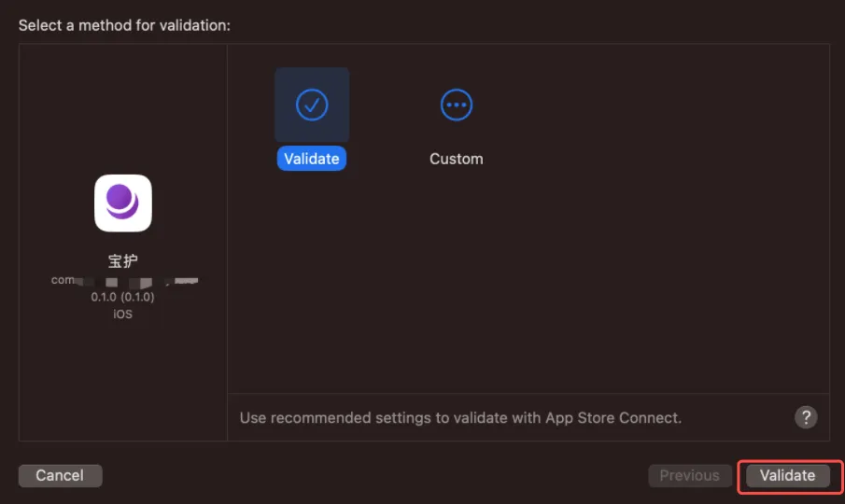Image resolution: width=845 pixels, height=504 pixels.
Task: Select the Custom method label
Action: click(x=457, y=159)
